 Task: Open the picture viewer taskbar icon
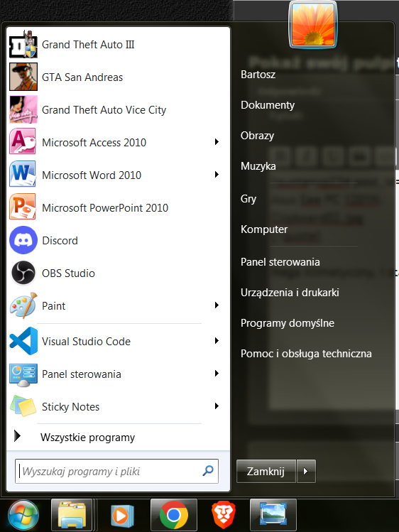point(273,515)
